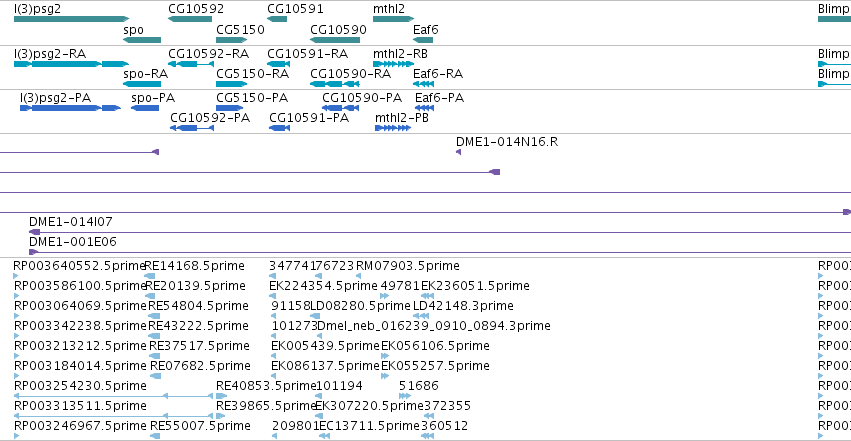
Task: Click the spo-RA transcript bar
Action: coord(142,84)
